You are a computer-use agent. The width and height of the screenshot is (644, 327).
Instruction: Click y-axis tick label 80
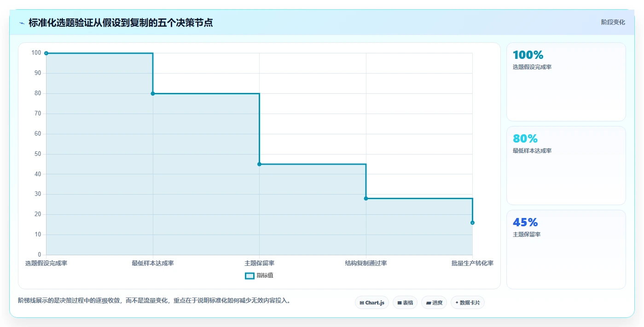coord(38,93)
